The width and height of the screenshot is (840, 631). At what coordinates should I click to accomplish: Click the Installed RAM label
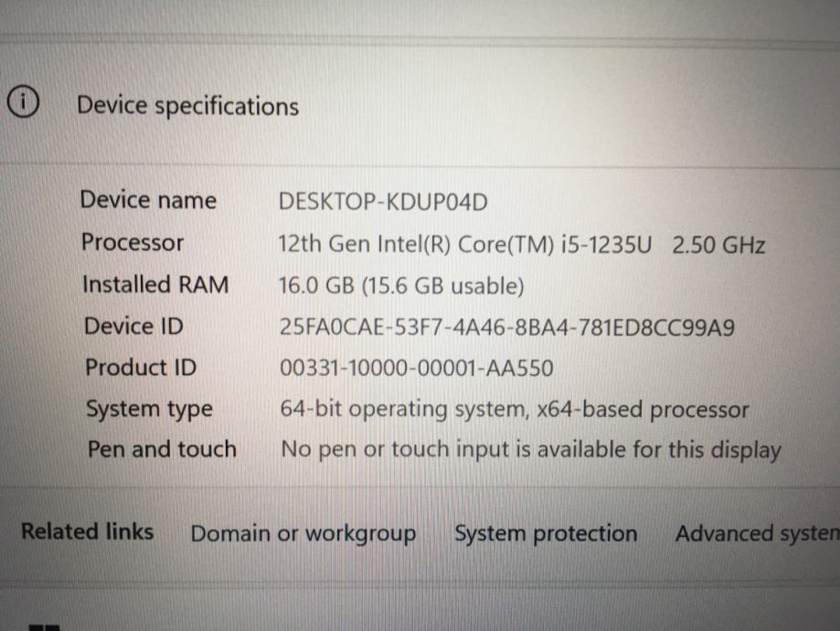coord(154,284)
